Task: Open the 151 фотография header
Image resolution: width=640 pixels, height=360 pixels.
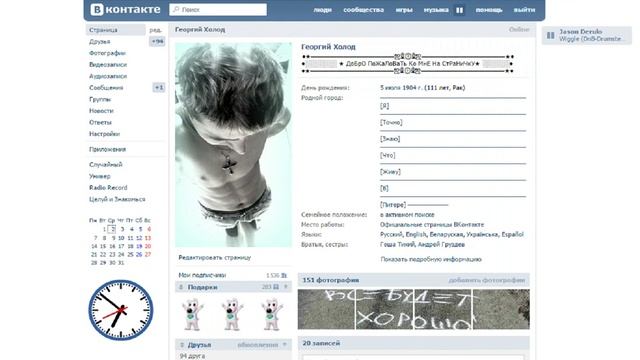Action: coord(331,280)
